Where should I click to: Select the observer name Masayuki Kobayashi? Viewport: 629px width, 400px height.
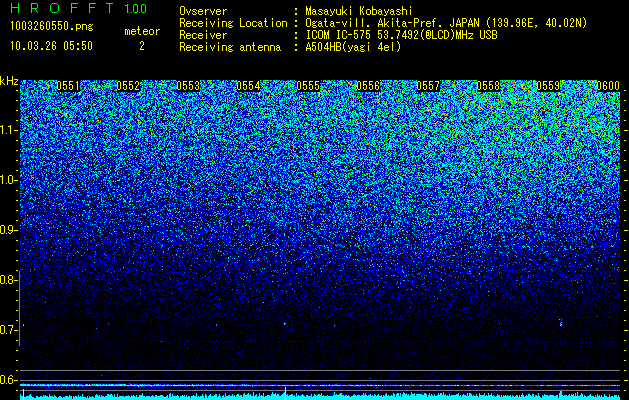point(359,11)
